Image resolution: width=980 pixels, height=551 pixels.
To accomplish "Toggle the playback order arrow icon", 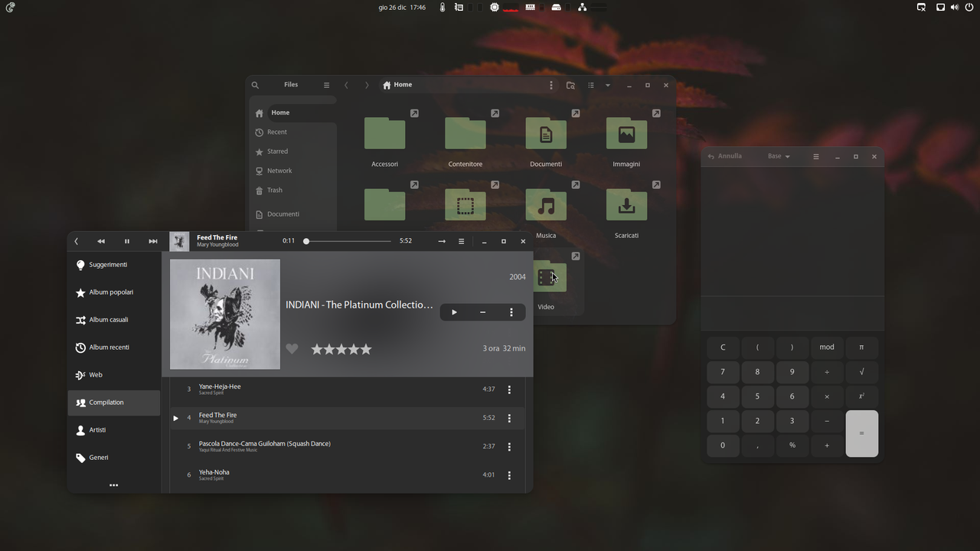I will tap(442, 241).
